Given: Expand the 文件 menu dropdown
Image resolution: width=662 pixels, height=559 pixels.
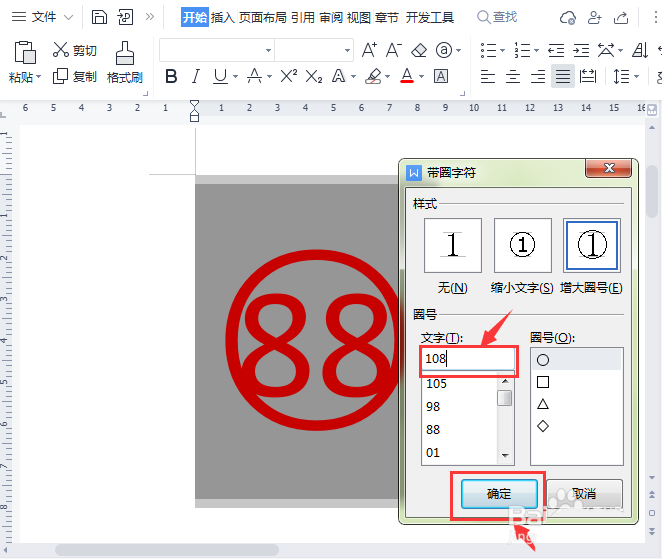Looking at the screenshot, I should (68, 17).
